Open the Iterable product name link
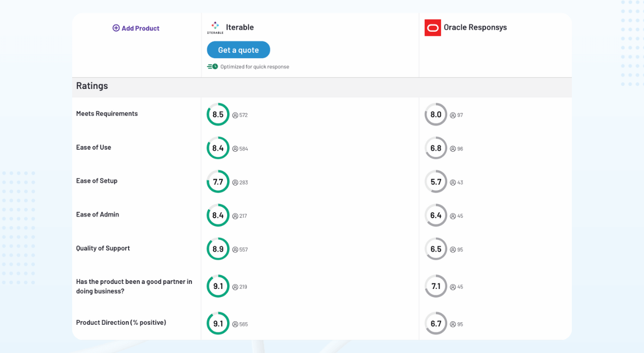 pos(240,27)
